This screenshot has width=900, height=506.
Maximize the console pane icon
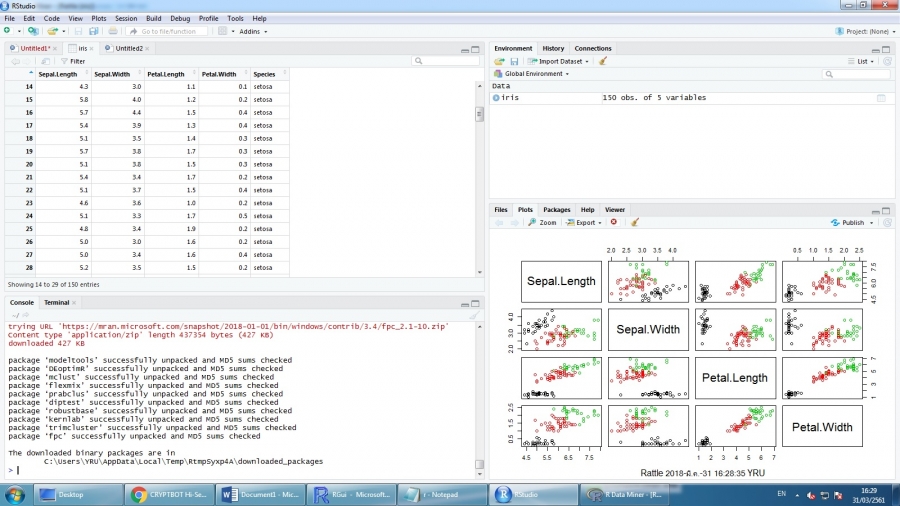[475, 303]
